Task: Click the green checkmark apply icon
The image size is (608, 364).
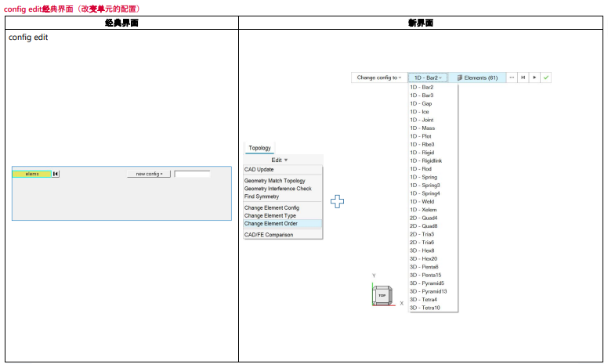Action: tap(545, 77)
